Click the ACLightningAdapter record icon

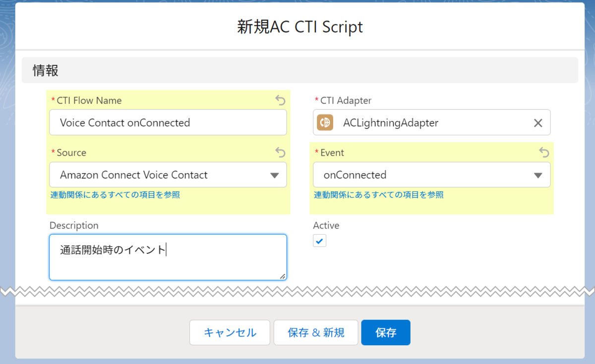[x=325, y=122]
